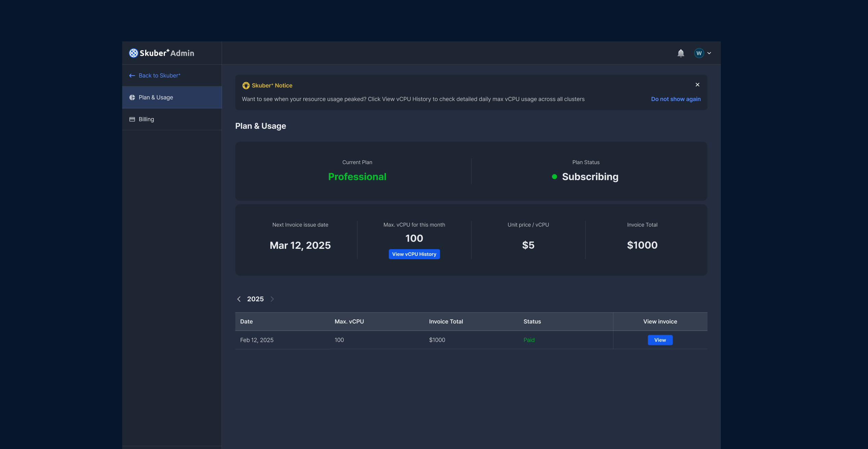This screenshot has height=449, width=868.
Task: Click the Skuber Admin logo
Action: coord(161,53)
